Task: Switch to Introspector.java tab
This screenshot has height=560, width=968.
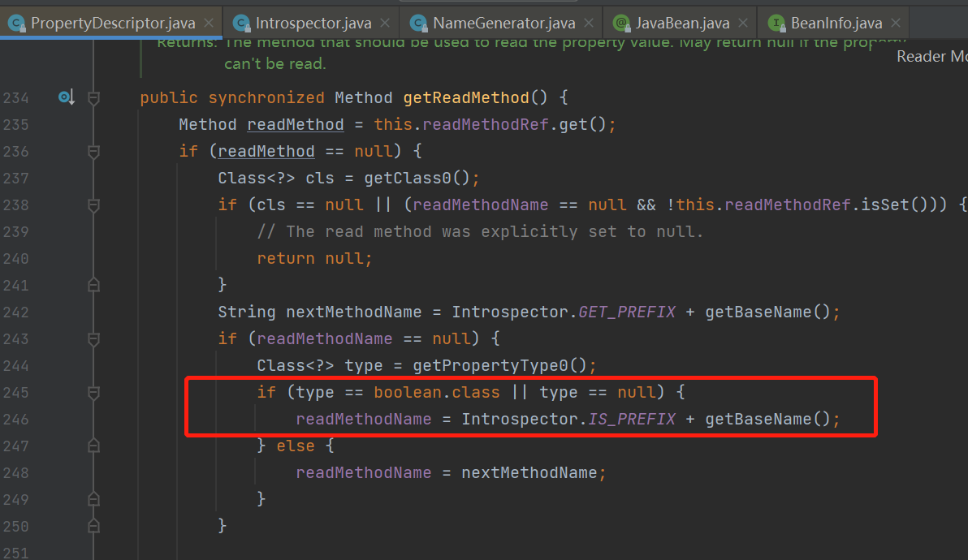Action: (x=313, y=24)
